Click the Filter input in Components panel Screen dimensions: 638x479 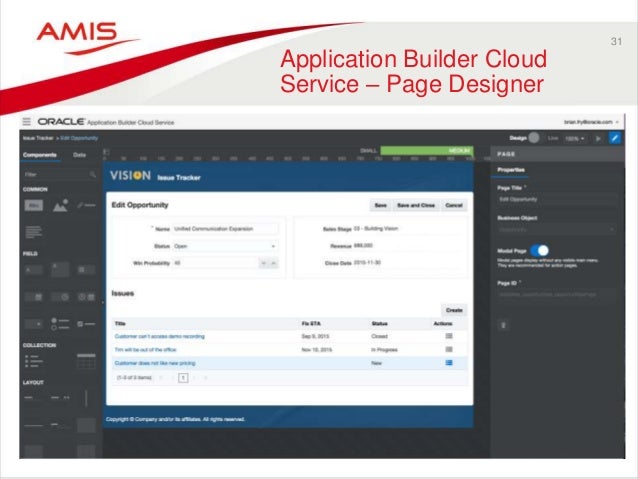coord(60,174)
